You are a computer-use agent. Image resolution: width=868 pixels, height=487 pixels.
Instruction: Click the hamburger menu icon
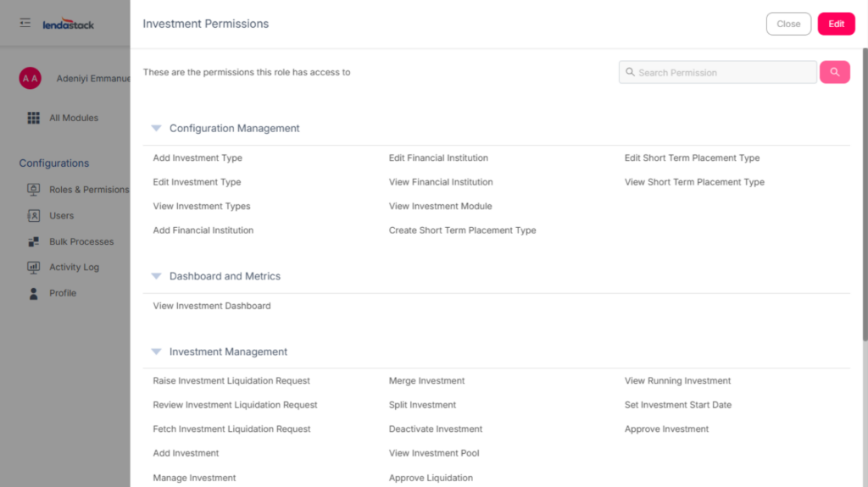point(25,23)
